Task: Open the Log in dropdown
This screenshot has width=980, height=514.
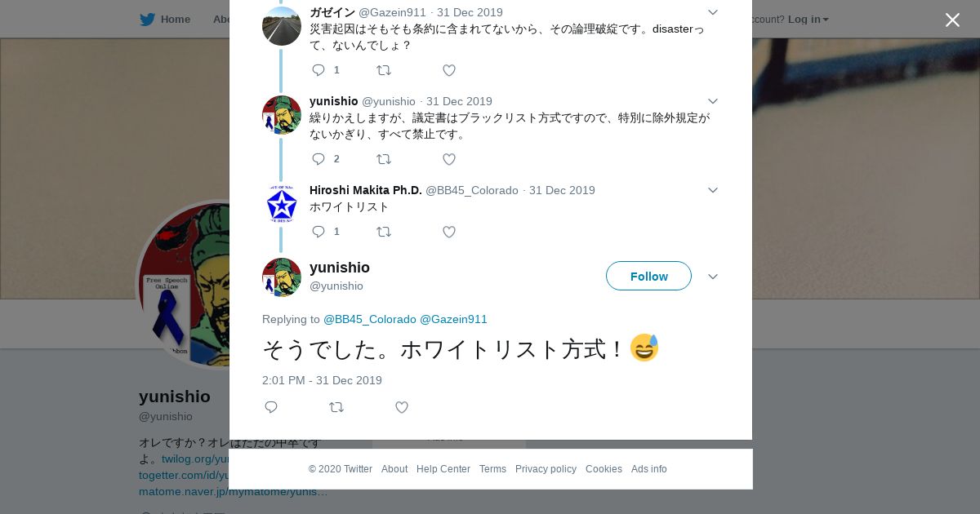Action: click(808, 19)
